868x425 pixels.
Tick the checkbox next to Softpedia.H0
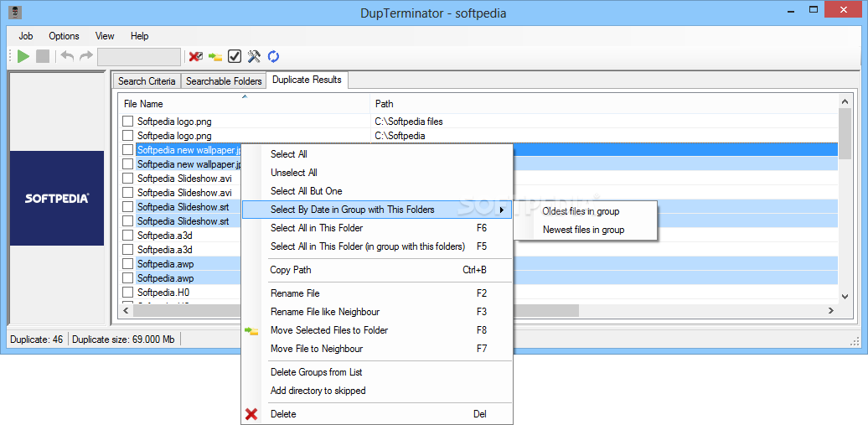coord(128,292)
